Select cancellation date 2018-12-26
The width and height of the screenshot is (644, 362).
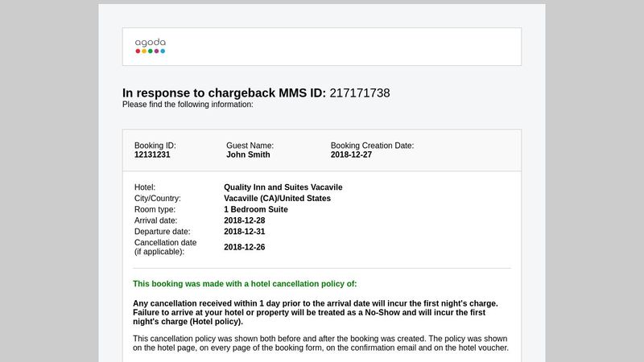pos(245,247)
